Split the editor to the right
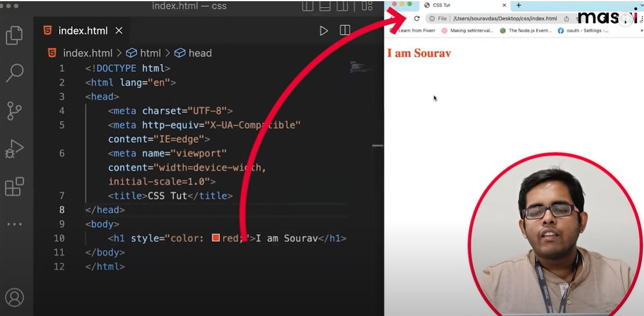The width and height of the screenshot is (644, 316). [345, 31]
